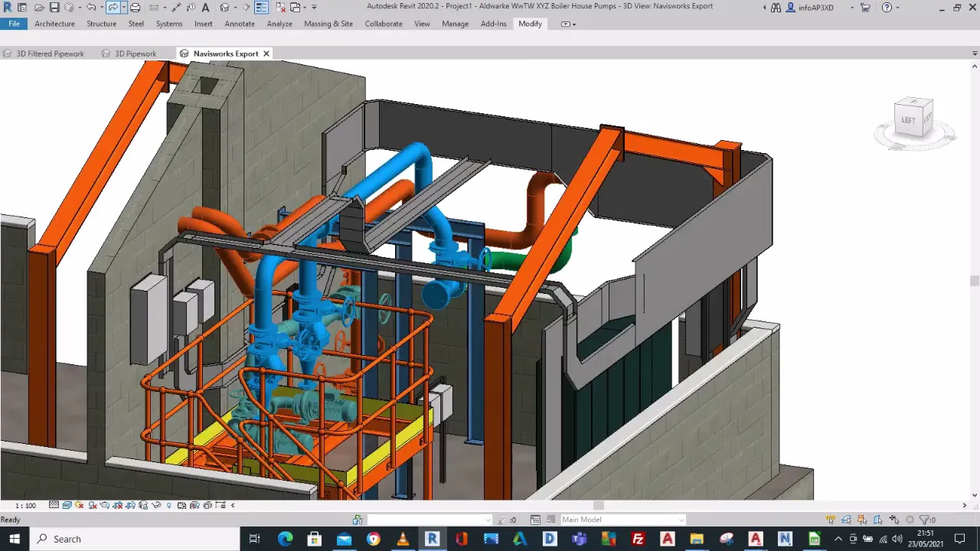Expand the 3D View dropdown arrow
This screenshot has width=980, height=551.
coord(235,8)
